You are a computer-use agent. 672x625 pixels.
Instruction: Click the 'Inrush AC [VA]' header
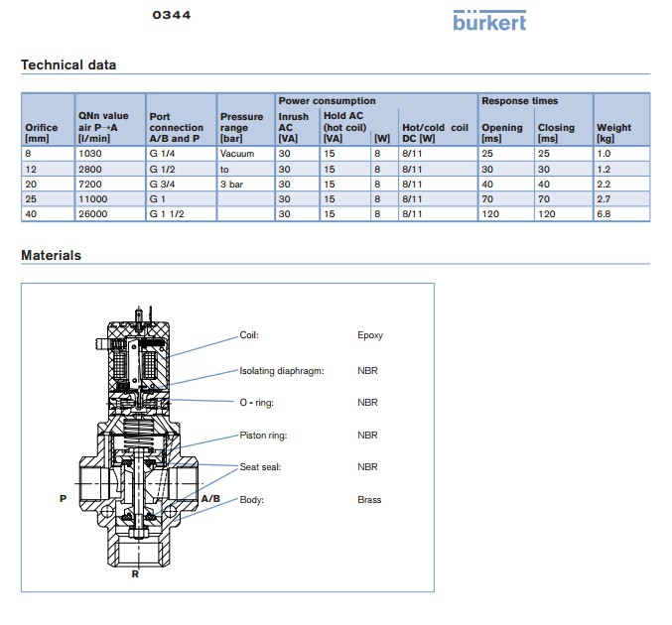pyautogui.click(x=293, y=128)
